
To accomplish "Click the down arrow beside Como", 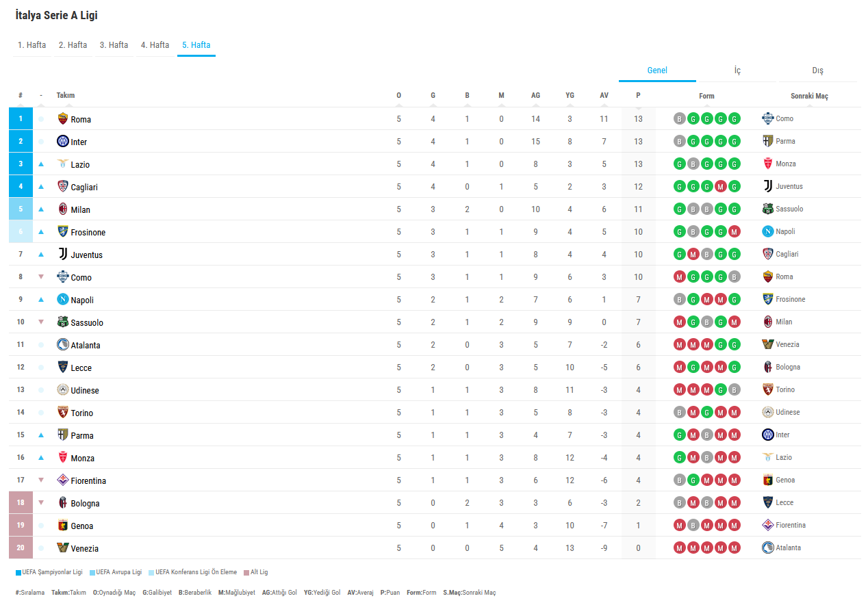I will coord(41,277).
